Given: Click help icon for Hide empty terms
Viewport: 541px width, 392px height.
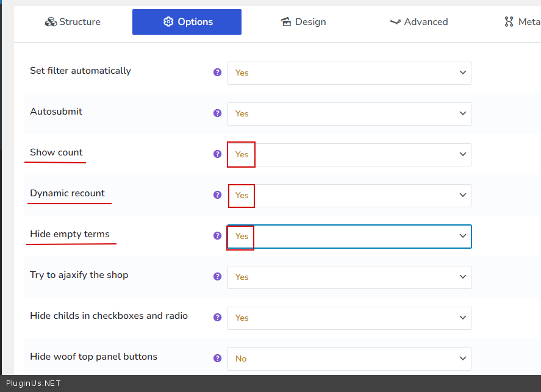Looking at the screenshot, I should pyautogui.click(x=217, y=235).
